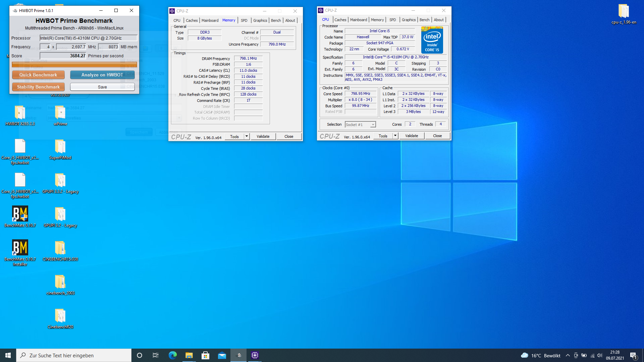This screenshot has width=644, height=362.
Task: Click the Uncore Frequency value 799.0 MHz
Action: (277, 44)
